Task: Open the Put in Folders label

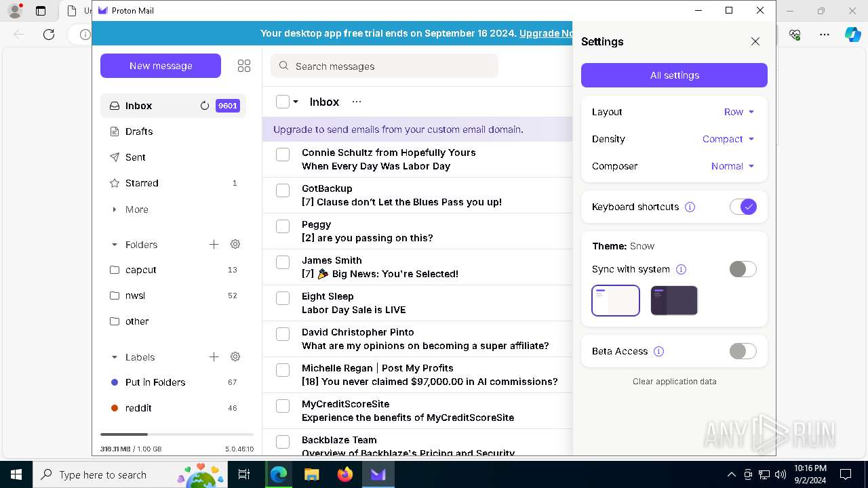Action: coord(173,382)
